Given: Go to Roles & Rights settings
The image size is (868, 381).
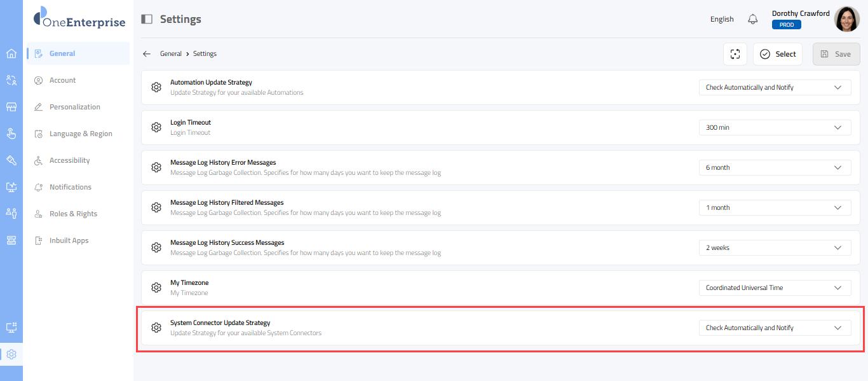Looking at the screenshot, I should (73, 214).
